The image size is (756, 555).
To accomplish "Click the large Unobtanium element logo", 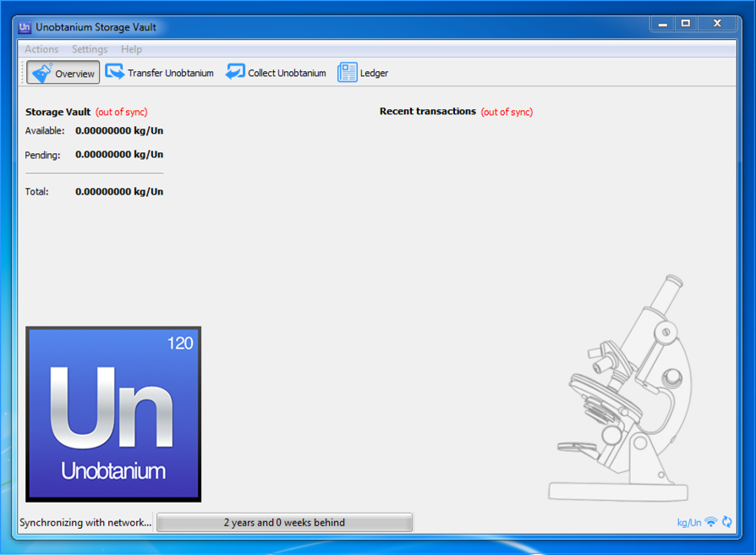I will pos(113,414).
